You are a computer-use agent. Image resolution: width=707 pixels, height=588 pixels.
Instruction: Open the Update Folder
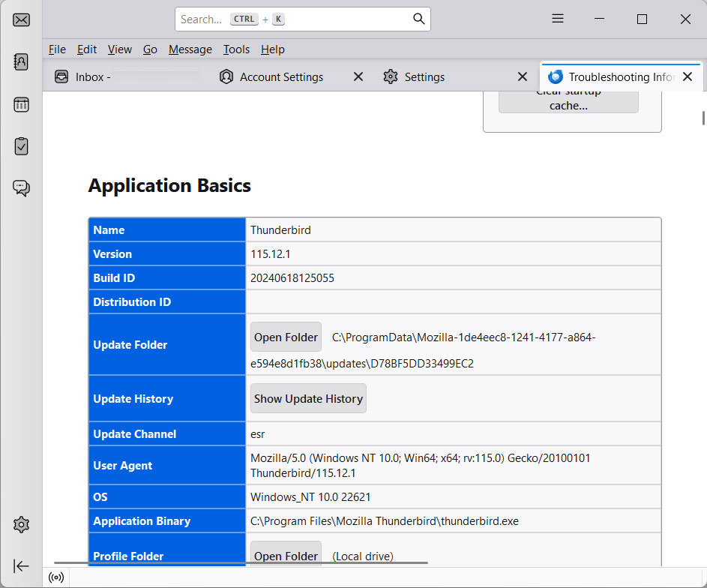click(286, 336)
